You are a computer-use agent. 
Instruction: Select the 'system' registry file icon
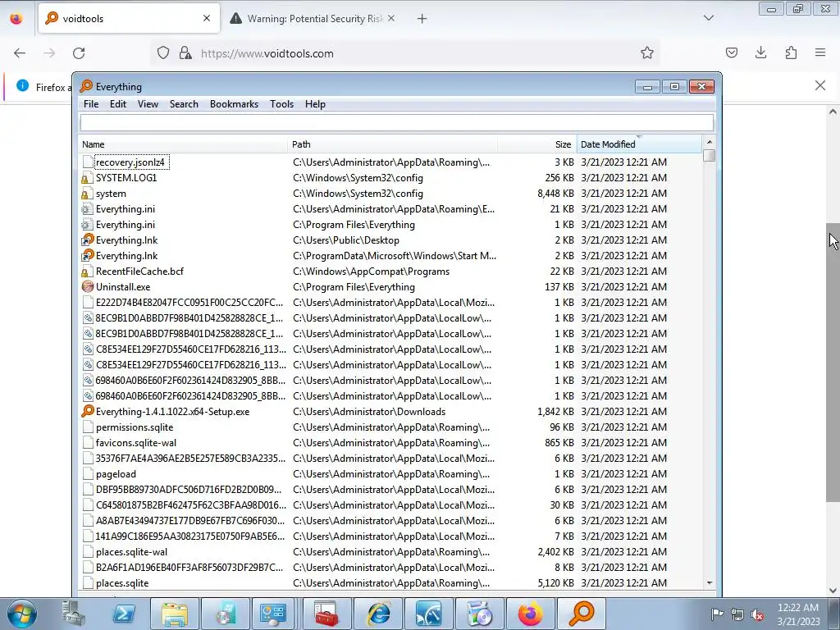[87, 194]
